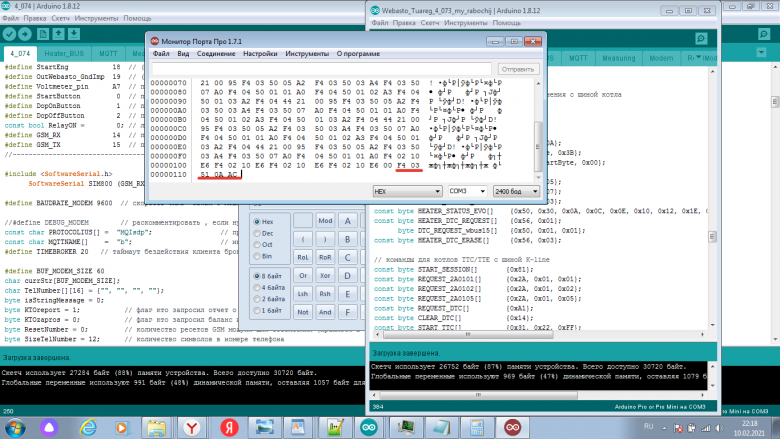Image resolution: width=780 pixels, height=439 pixels.
Task: Open the HEX display format dropdown
Action: click(x=406, y=190)
